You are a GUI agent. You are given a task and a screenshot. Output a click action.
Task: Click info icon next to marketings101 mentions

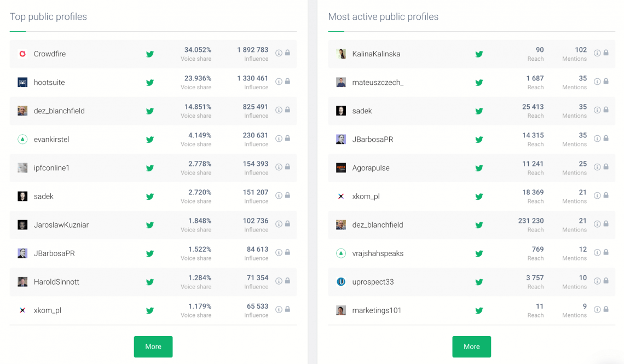597,309
